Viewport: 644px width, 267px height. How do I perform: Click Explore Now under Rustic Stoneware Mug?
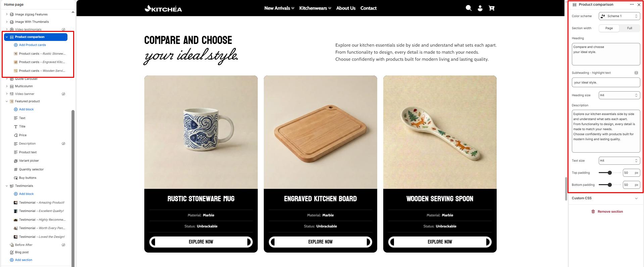[x=201, y=242]
